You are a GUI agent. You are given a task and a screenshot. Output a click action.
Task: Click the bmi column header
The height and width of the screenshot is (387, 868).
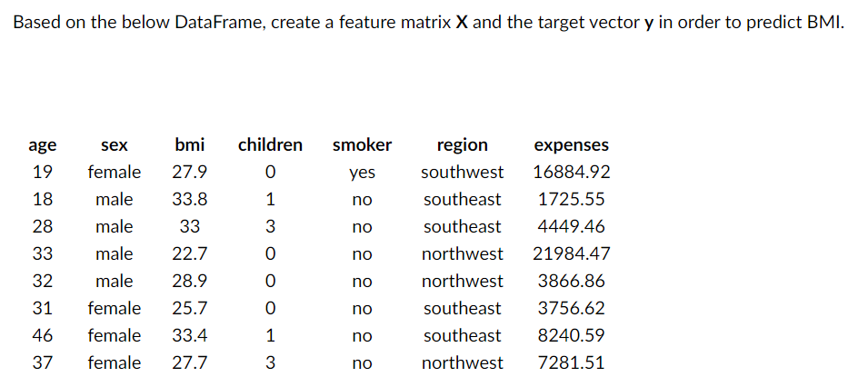(x=189, y=144)
